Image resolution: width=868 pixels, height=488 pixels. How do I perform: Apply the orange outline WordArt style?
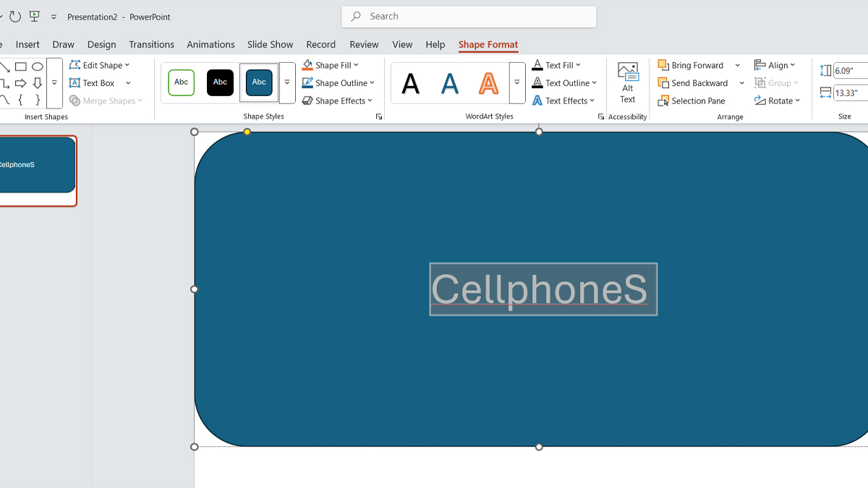(x=489, y=84)
